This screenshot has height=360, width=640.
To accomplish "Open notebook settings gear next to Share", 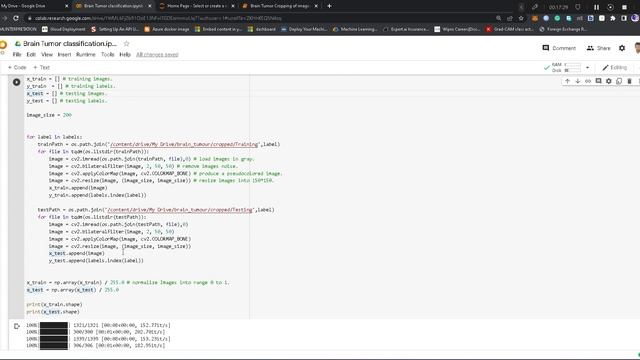I will (x=622, y=48).
